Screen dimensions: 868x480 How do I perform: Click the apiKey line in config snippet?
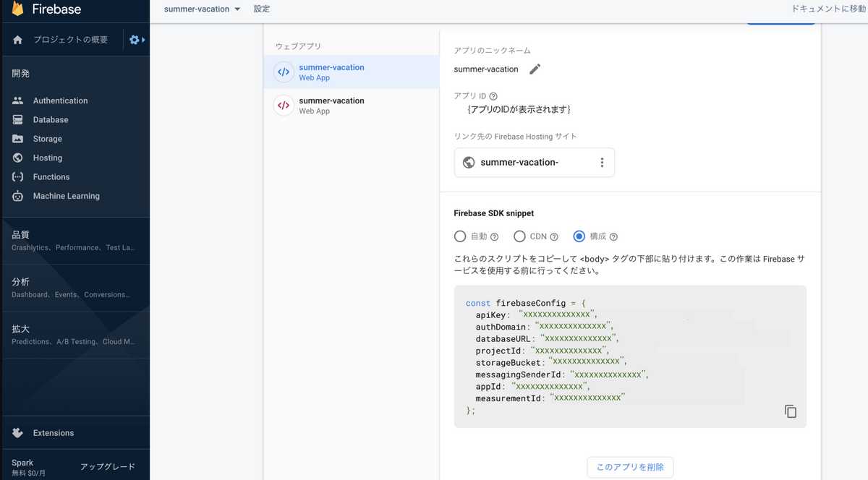(x=537, y=314)
